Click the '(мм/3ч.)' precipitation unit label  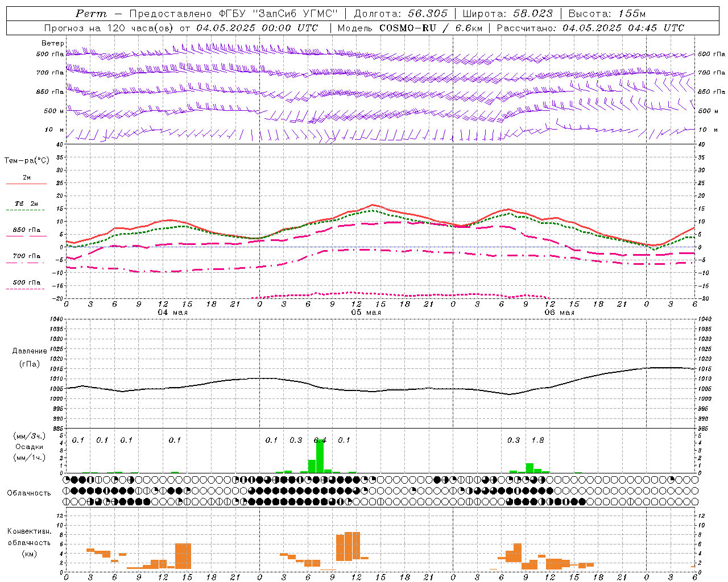(30, 436)
